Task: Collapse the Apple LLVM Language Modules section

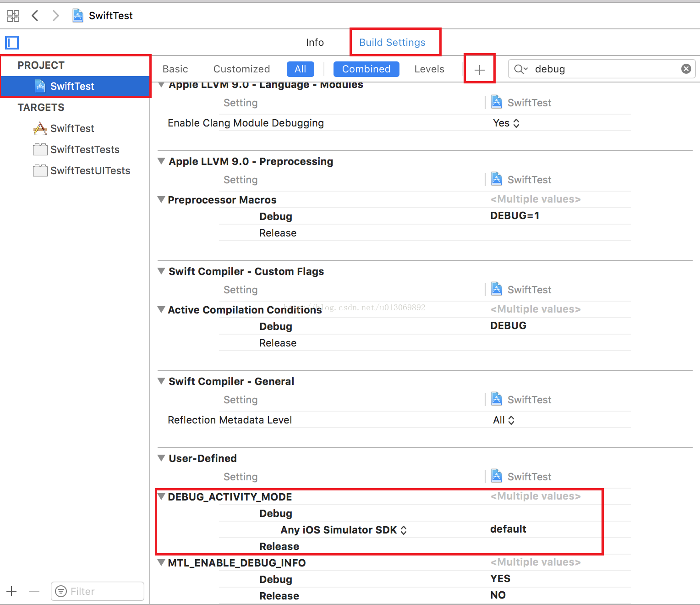Action: coord(161,85)
